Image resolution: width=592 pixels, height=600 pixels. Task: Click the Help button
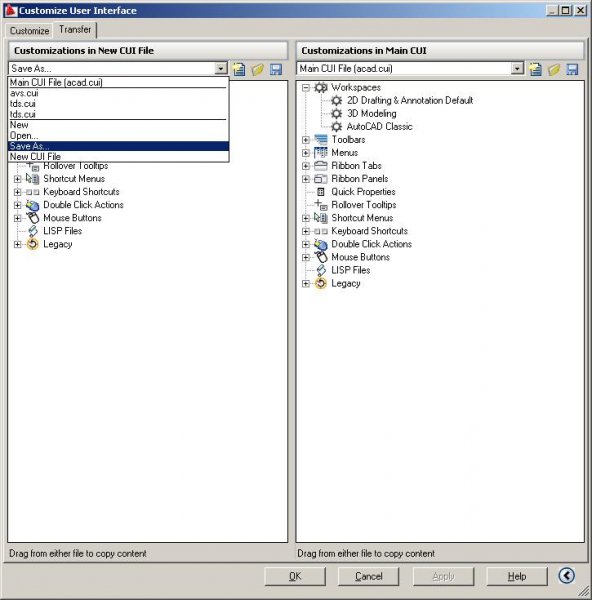[517, 576]
